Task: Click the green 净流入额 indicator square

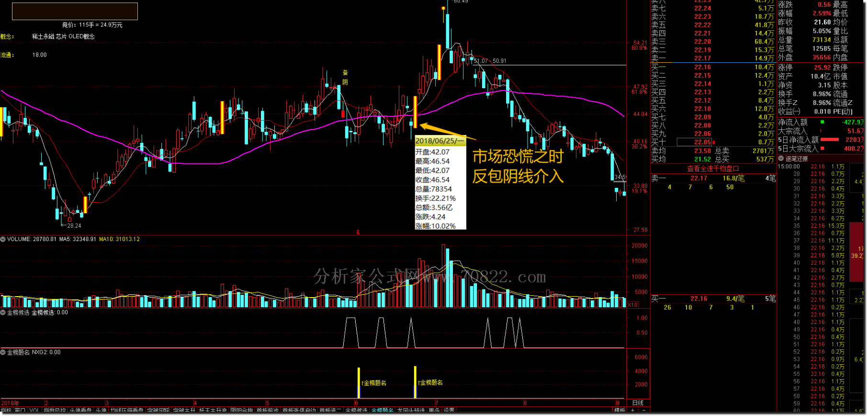Action: pyautogui.click(x=822, y=122)
